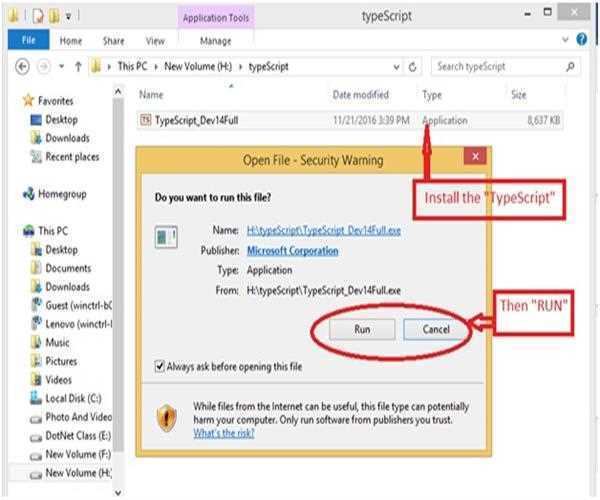Open the File menu tab
600x500 pixels.
click(28, 41)
